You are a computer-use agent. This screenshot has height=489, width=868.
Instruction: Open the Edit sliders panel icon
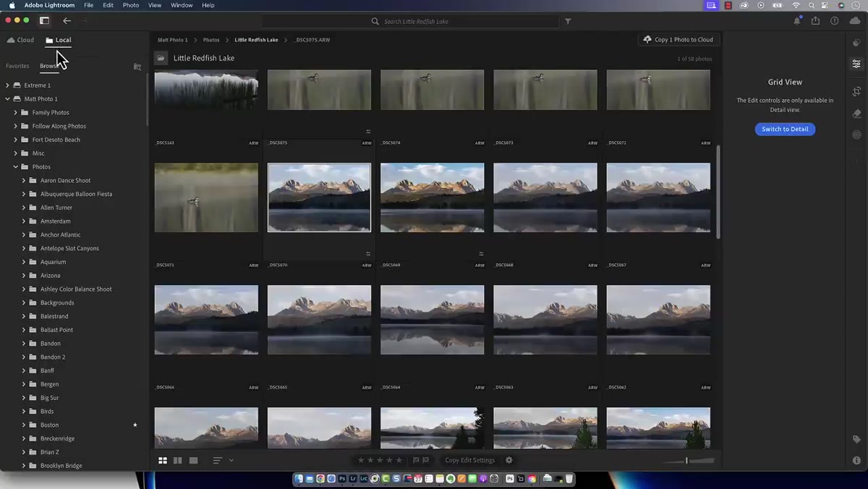(x=856, y=64)
